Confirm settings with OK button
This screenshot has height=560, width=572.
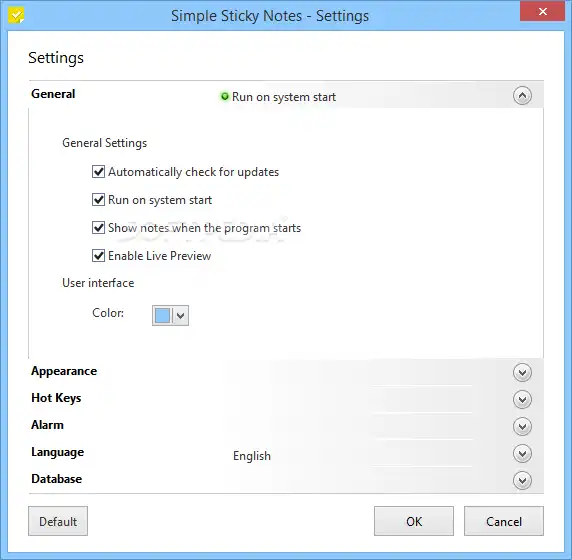414,521
